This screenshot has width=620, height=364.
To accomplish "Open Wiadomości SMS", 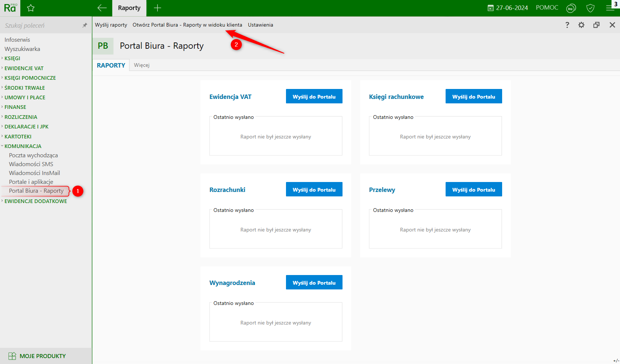I will tap(31, 164).
